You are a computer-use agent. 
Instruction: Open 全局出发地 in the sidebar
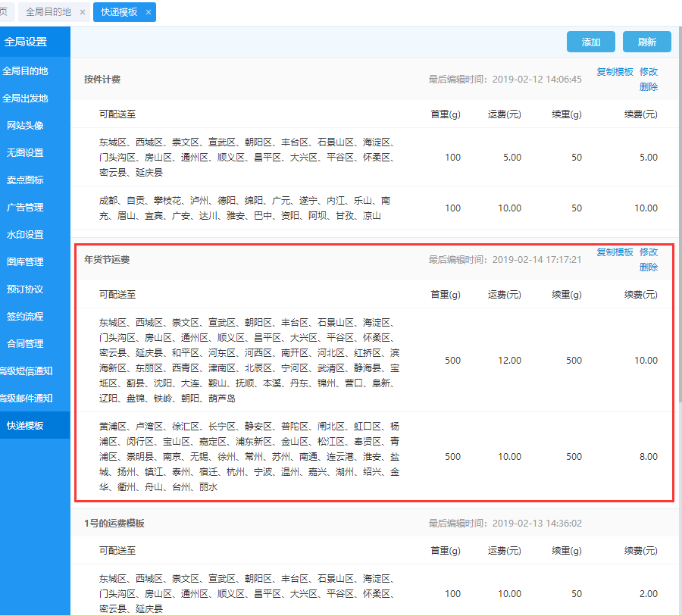[25, 98]
